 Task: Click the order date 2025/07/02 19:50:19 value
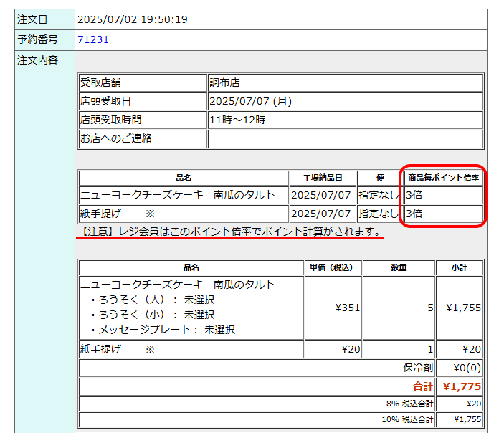point(132,19)
